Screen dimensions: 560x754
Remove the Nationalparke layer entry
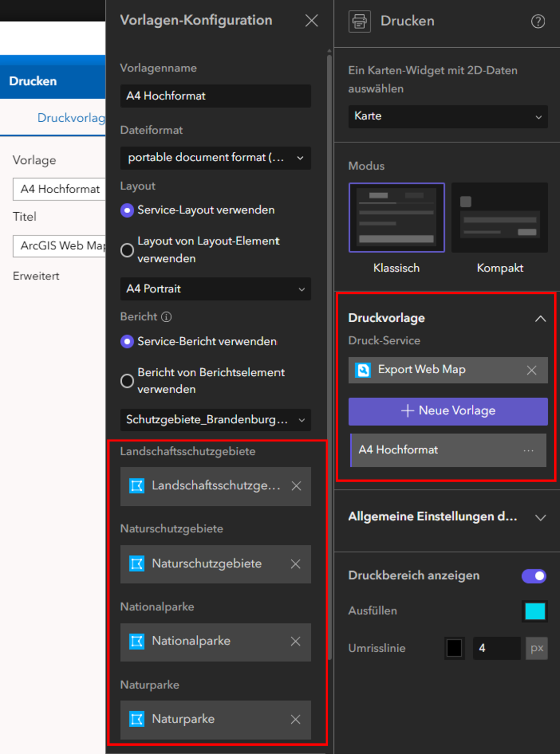click(x=295, y=642)
